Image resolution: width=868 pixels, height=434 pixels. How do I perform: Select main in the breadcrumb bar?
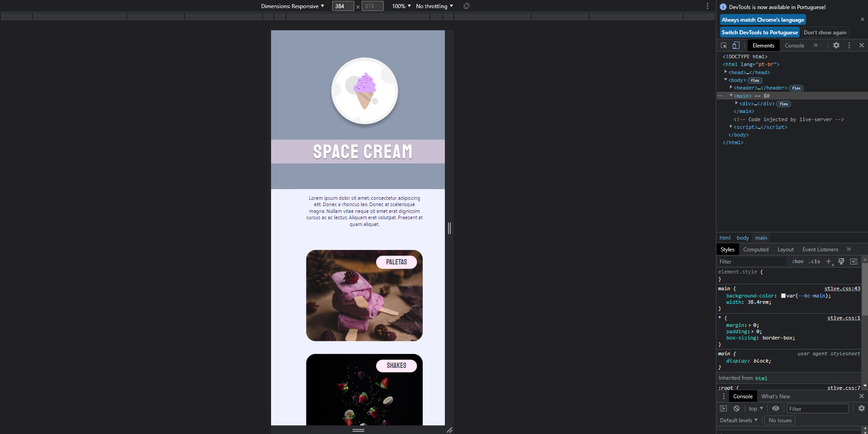(761, 238)
